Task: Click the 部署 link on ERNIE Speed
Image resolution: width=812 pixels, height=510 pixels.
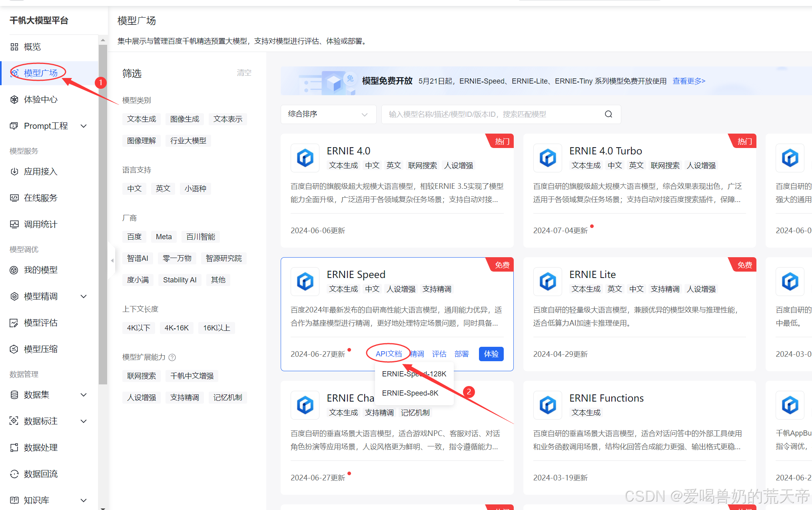Action: coord(462,354)
